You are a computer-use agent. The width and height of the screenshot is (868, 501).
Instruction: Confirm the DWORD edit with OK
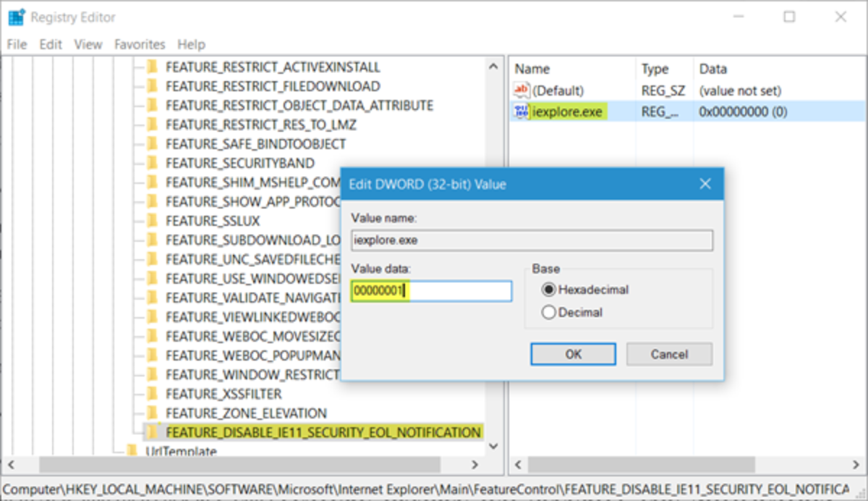pyautogui.click(x=573, y=354)
